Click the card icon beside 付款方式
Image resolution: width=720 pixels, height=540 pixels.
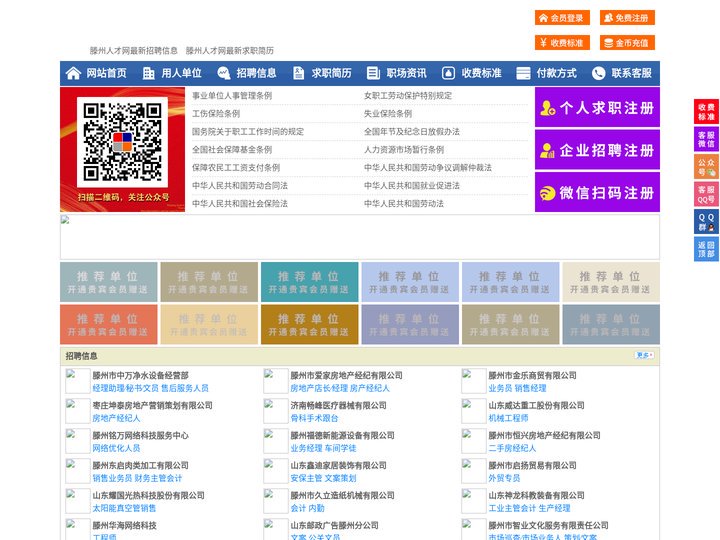click(x=523, y=73)
